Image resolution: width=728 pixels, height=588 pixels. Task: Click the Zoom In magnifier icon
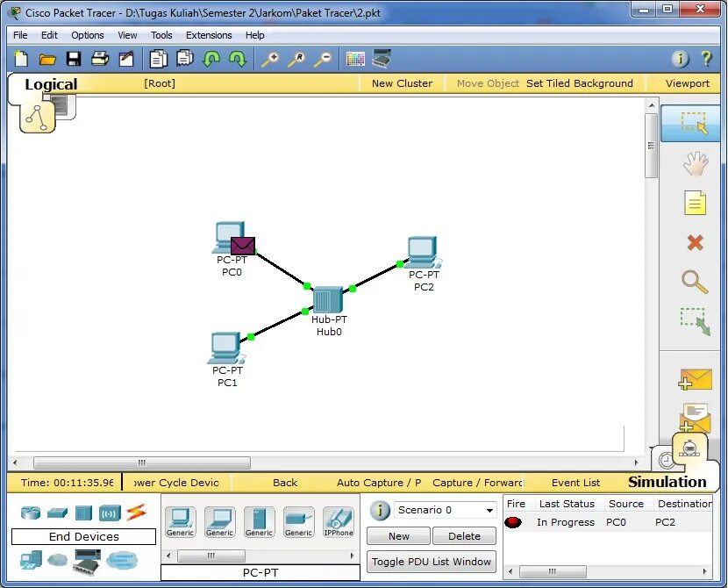[x=270, y=59]
